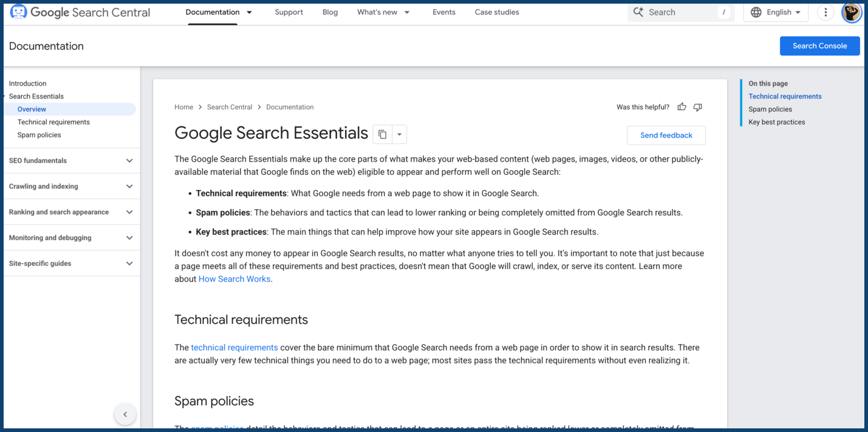The image size is (868, 432).
Task: Open Spam policies in the left sidebar
Action: click(x=39, y=135)
